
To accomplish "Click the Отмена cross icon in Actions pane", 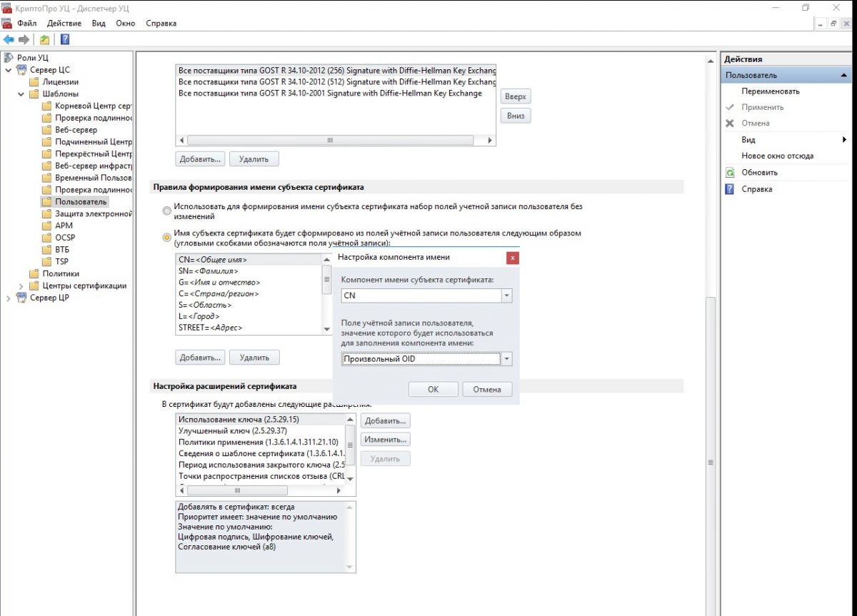I will (x=730, y=123).
